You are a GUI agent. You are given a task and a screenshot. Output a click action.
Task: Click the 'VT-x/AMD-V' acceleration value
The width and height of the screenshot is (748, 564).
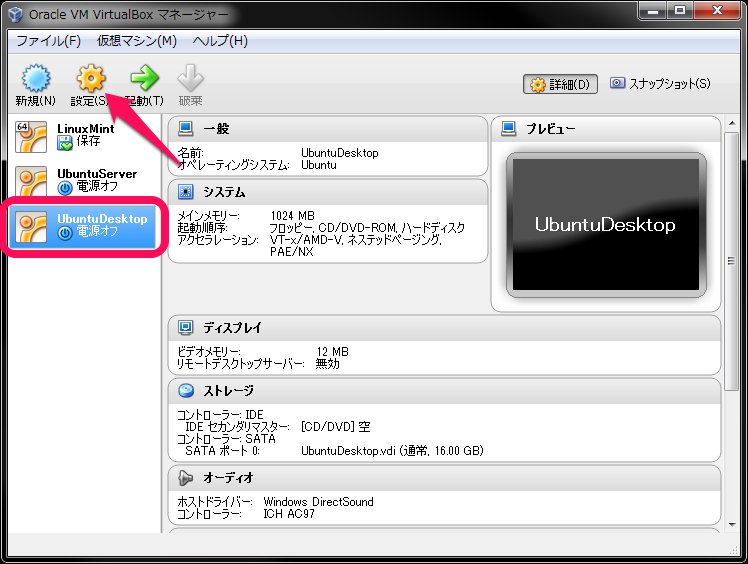[304, 240]
